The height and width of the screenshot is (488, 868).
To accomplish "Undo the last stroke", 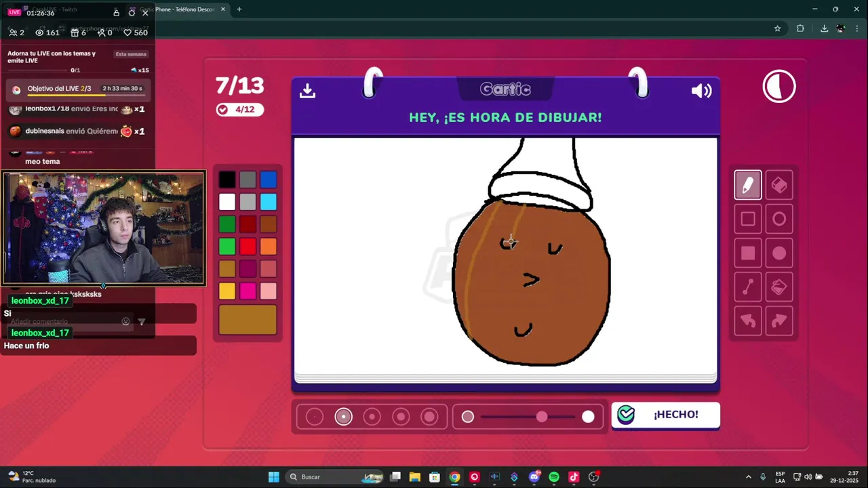I will 748,321.
